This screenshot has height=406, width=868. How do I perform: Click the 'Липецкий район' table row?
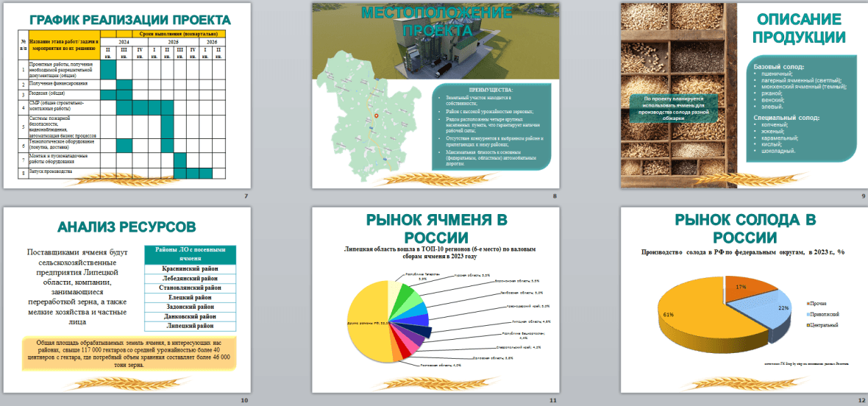point(190,327)
